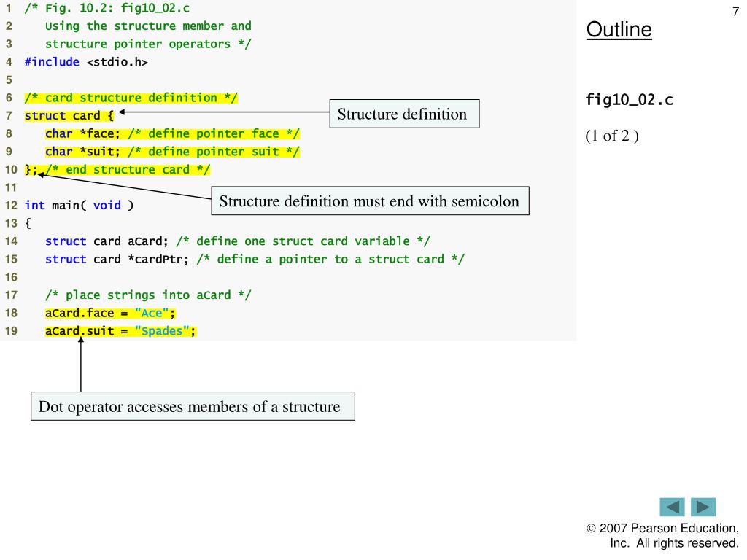This screenshot has width=747, height=560.
Task: Click the opening brace on line 13
Action: [x=28, y=224]
